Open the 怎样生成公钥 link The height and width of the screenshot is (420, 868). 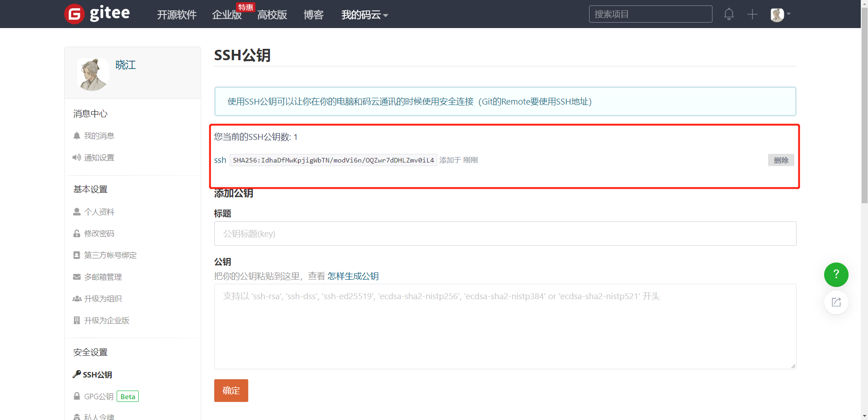coord(353,276)
